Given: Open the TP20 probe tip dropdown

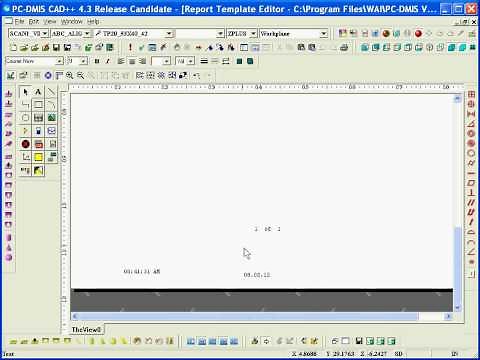Looking at the screenshot, I should [x=169, y=33].
